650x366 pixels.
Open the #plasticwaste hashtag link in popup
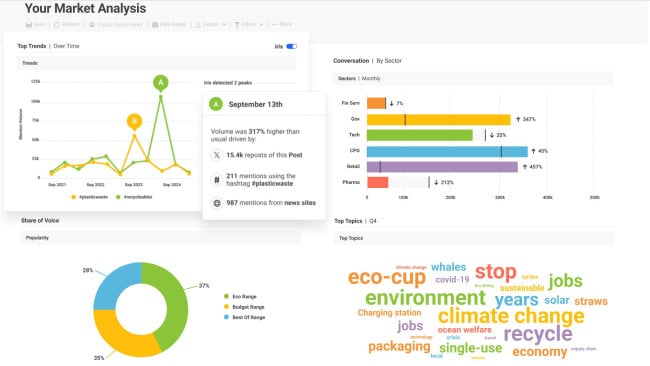(272, 183)
